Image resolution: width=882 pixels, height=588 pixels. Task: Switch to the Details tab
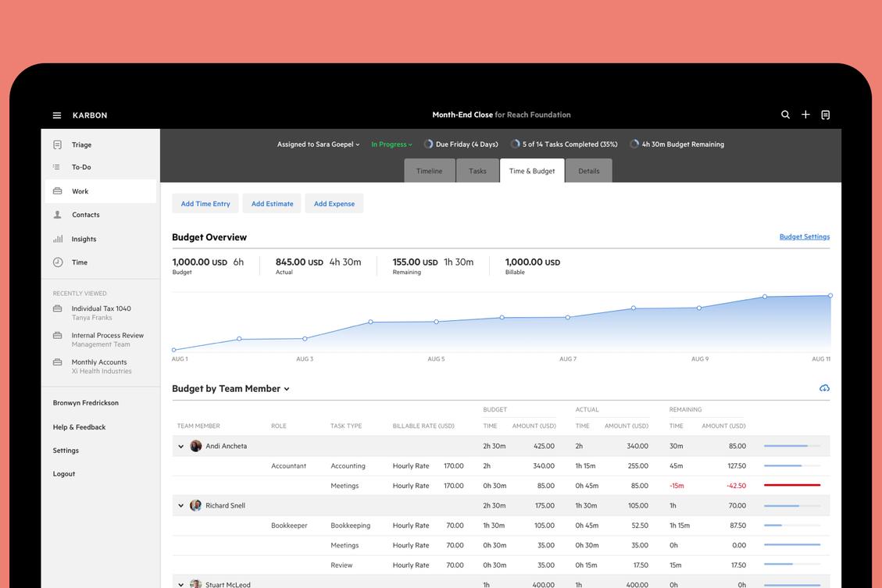pyautogui.click(x=589, y=171)
